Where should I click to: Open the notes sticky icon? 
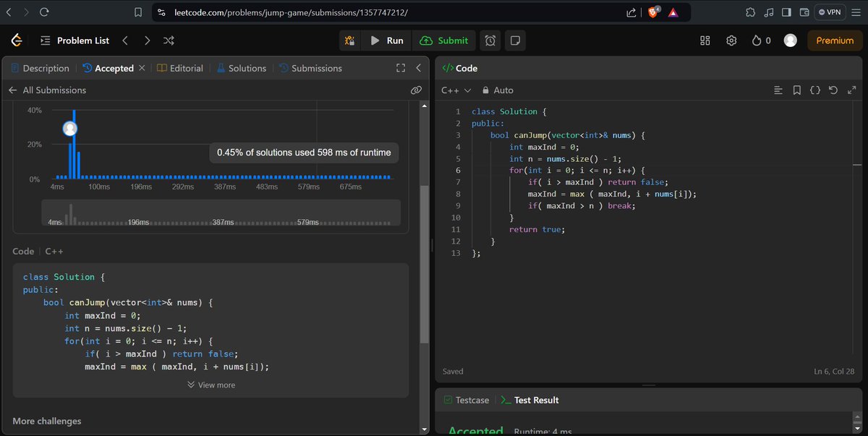coord(514,40)
